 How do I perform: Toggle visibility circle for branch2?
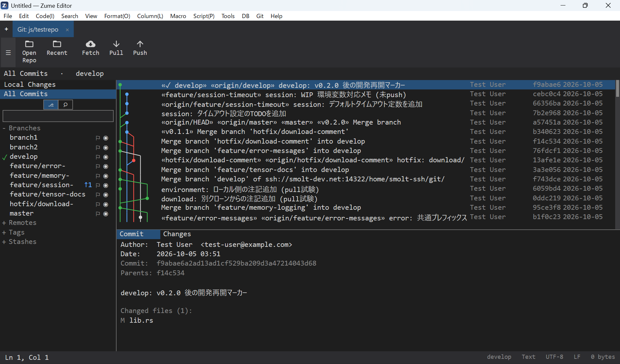[x=106, y=147]
